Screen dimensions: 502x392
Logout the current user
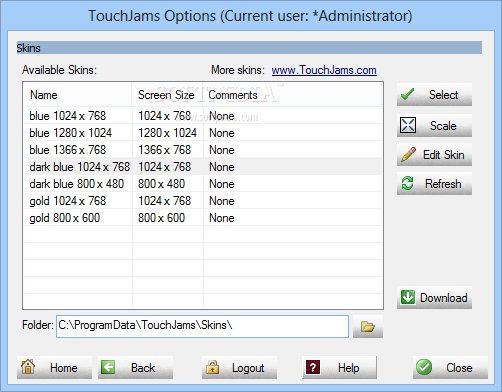[239, 368]
